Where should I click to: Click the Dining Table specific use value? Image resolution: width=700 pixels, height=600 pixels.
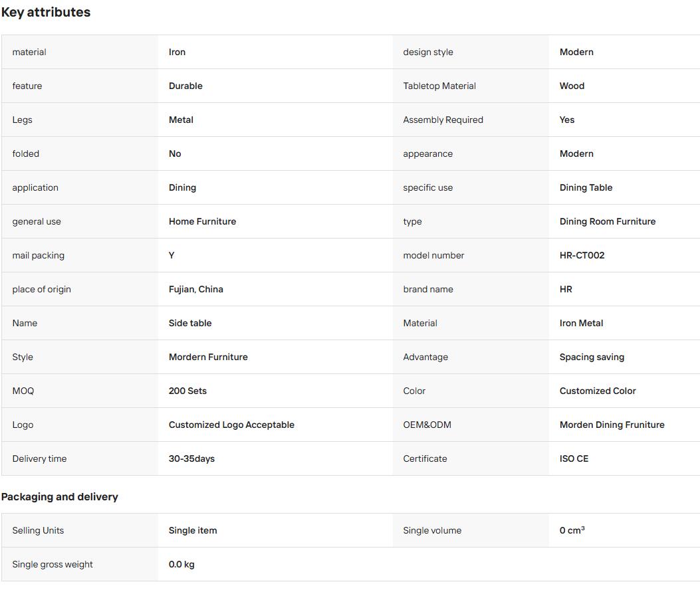coord(586,187)
